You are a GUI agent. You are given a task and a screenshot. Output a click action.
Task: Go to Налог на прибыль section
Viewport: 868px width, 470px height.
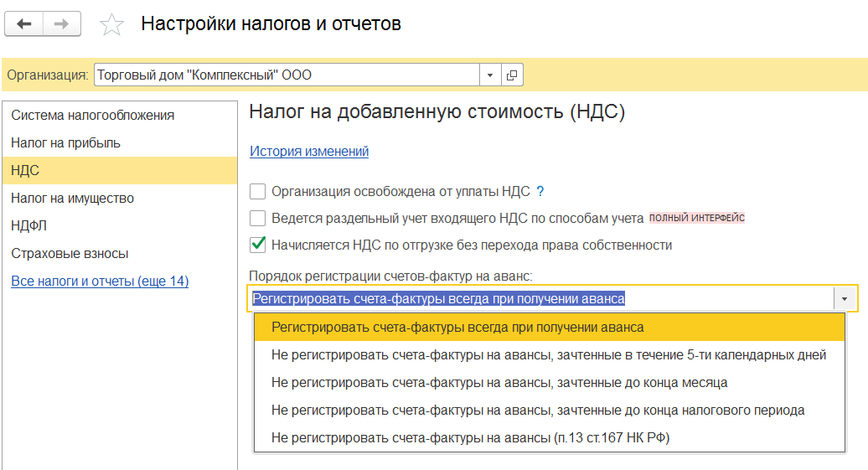65,143
